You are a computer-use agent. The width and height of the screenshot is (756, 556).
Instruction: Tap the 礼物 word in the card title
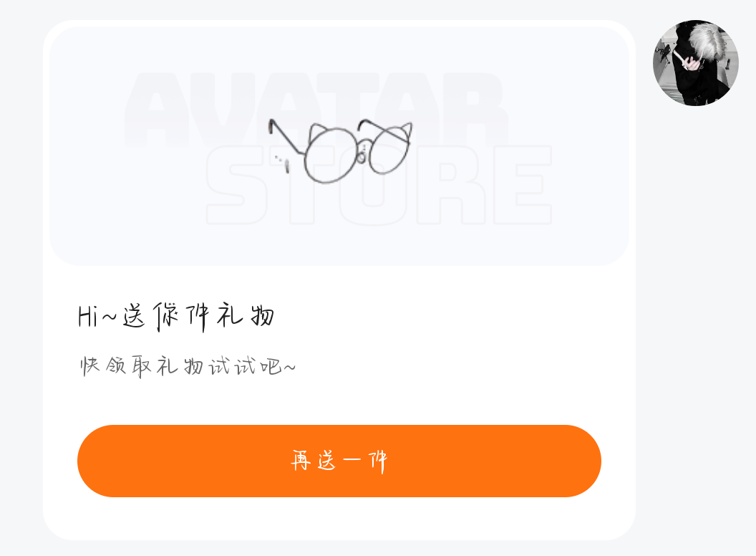point(246,316)
